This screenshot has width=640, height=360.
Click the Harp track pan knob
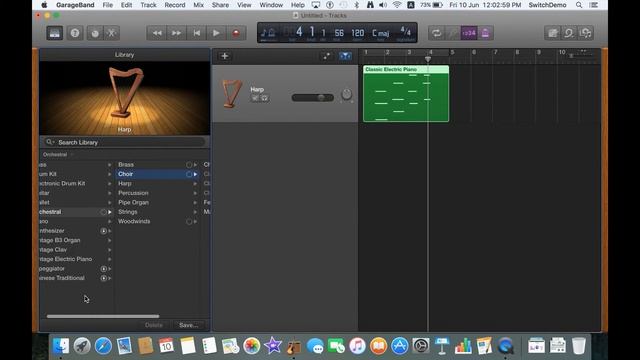346,94
